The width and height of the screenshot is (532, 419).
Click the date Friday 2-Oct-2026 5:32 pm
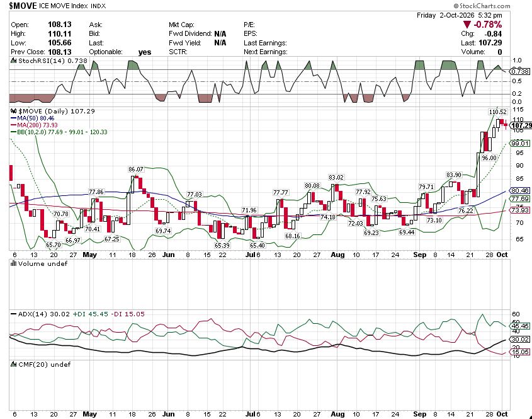pyautogui.click(x=460, y=15)
